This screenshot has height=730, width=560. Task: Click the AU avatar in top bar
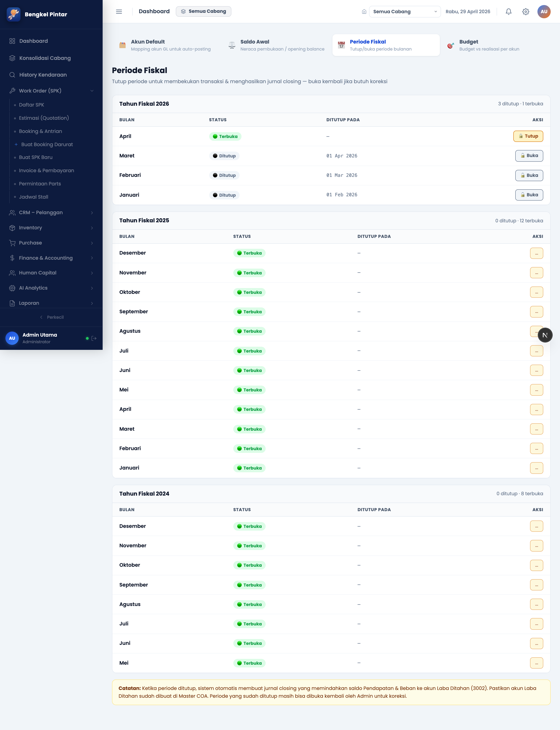pos(544,12)
